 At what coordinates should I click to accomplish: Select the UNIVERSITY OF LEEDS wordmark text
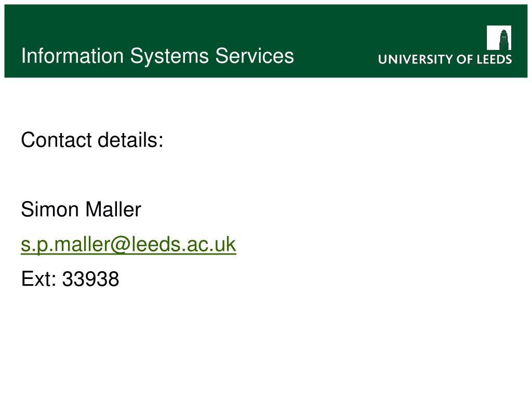[445, 59]
